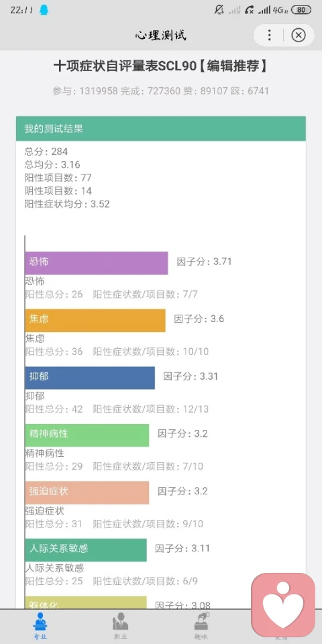
Task: Select the orange 焦虑 factor bar
Action: tap(95, 321)
